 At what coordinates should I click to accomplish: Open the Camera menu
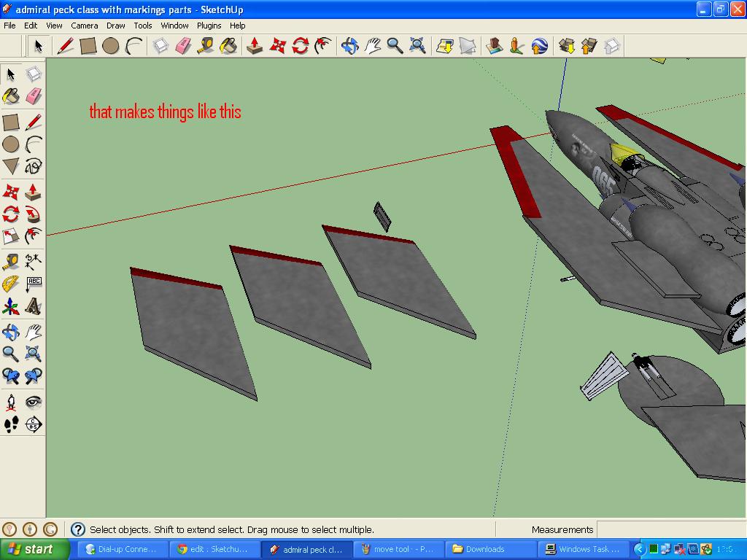click(85, 25)
